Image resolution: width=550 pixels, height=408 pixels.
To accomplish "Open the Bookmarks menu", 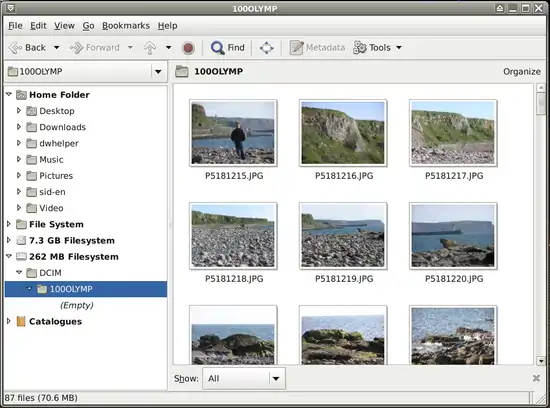I will [126, 26].
